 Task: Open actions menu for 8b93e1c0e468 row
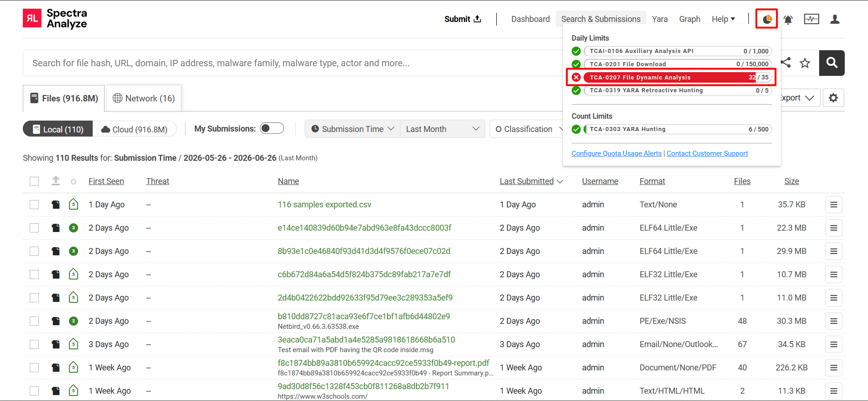[x=834, y=251]
